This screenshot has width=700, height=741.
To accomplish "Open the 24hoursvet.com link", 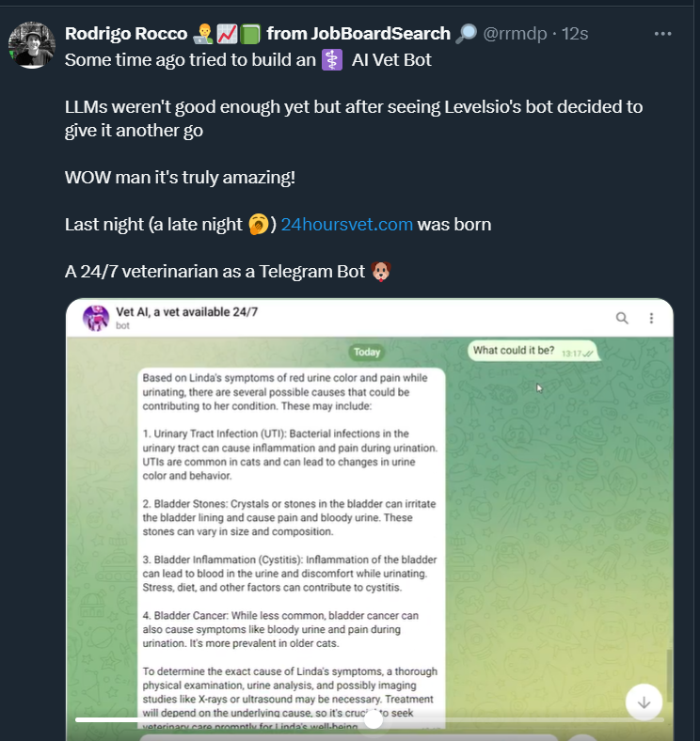I will (346, 225).
